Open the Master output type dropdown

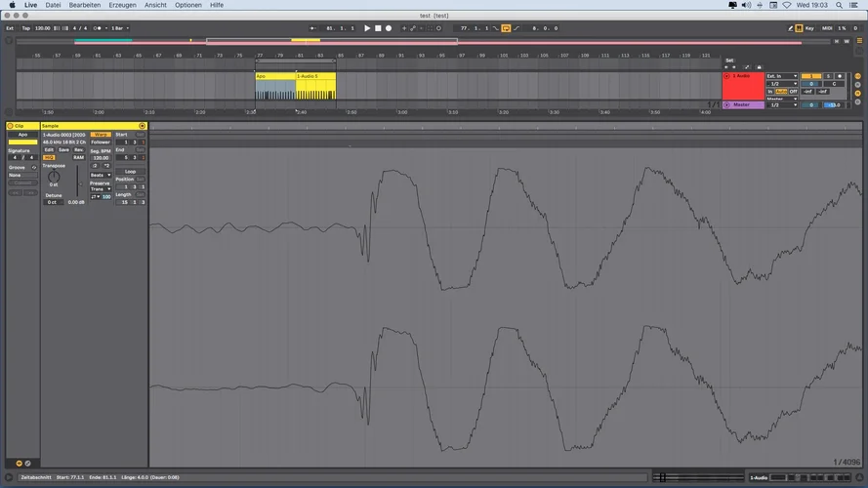click(x=782, y=99)
